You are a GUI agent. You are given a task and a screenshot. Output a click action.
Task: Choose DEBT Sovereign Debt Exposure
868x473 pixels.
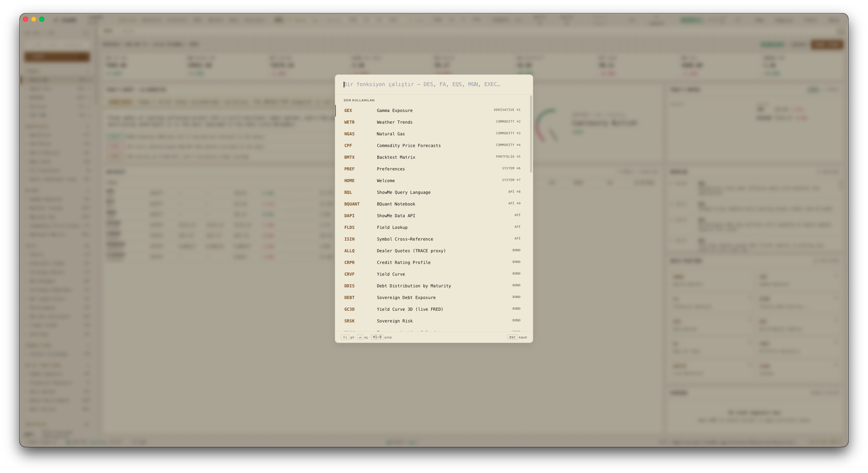coord(432,298)
